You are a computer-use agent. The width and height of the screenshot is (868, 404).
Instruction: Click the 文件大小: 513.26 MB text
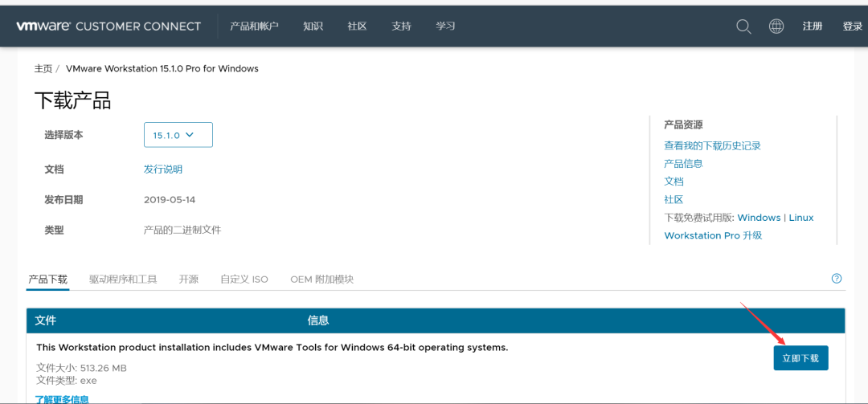(81, 368)
